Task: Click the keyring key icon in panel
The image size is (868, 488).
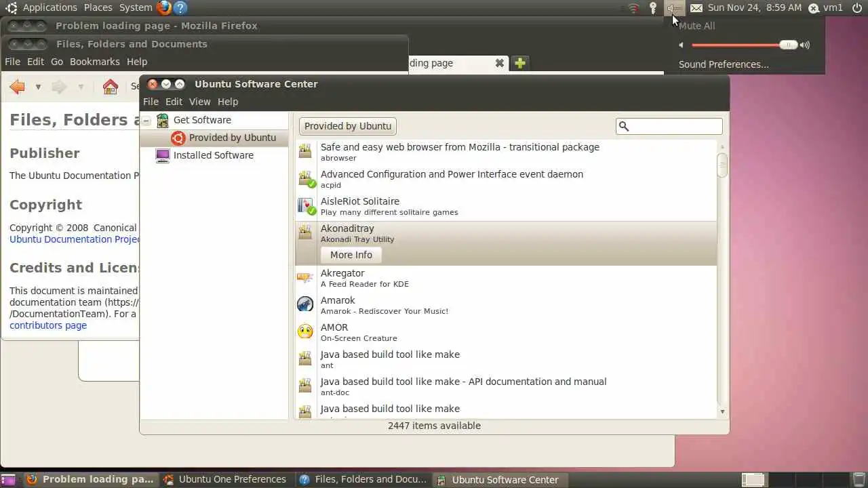Action: 653,8
